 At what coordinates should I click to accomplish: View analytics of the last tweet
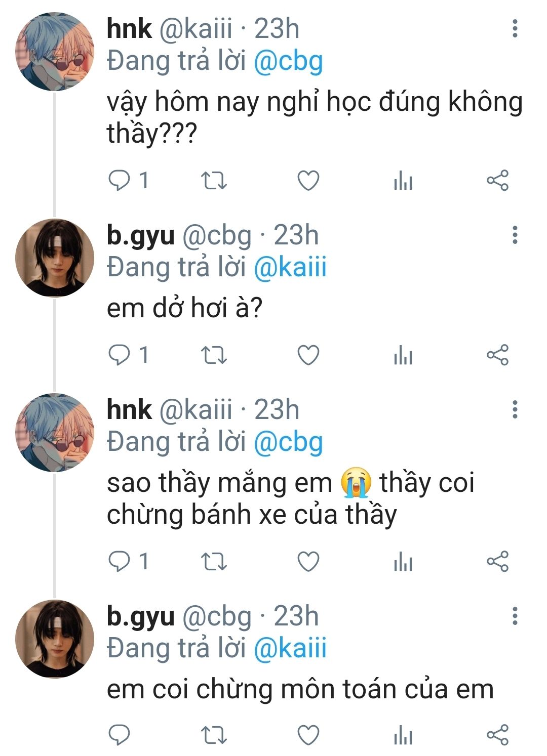(403, 735)
